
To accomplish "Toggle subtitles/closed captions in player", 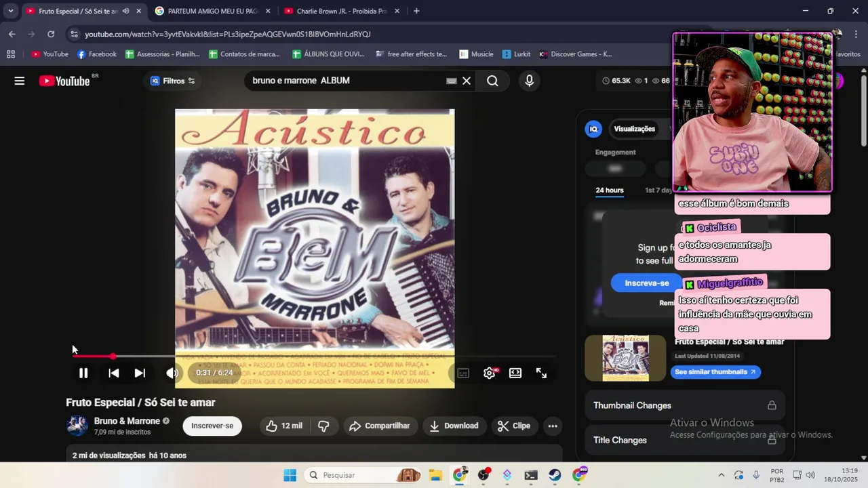I will [463, 373].
